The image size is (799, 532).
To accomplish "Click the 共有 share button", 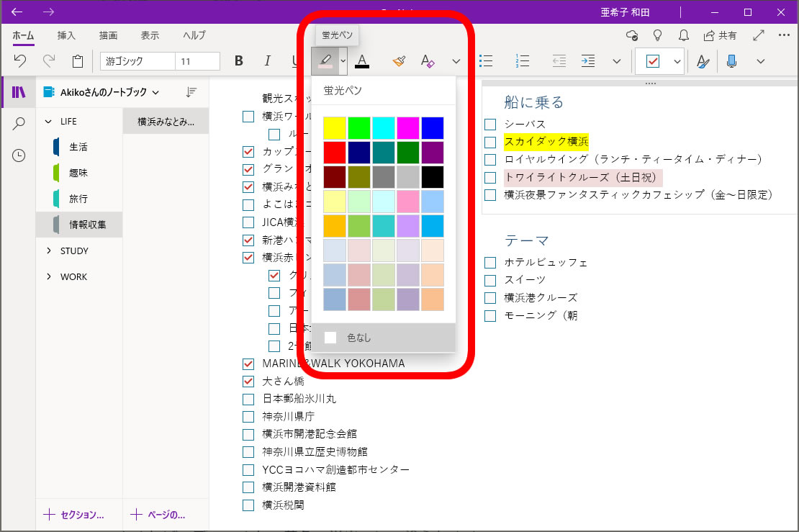I will (720, 35).
